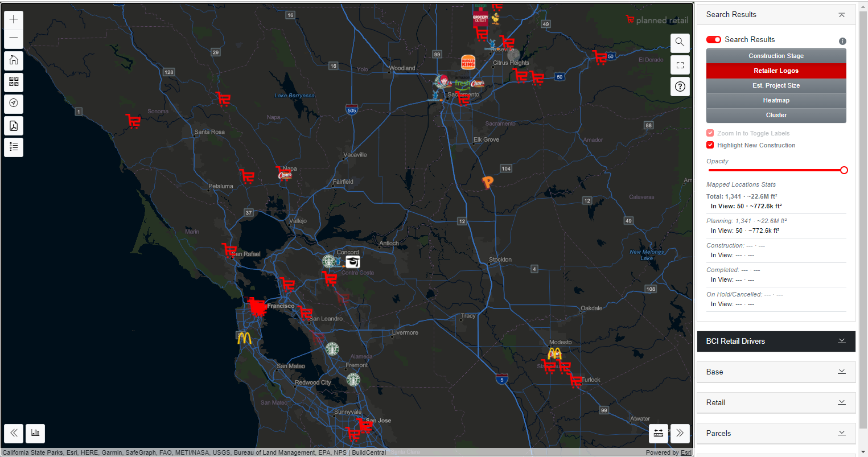This screenshot has height=457, width=868.
Task: Expand the Parcels section
Action: [x=776, y=434]
